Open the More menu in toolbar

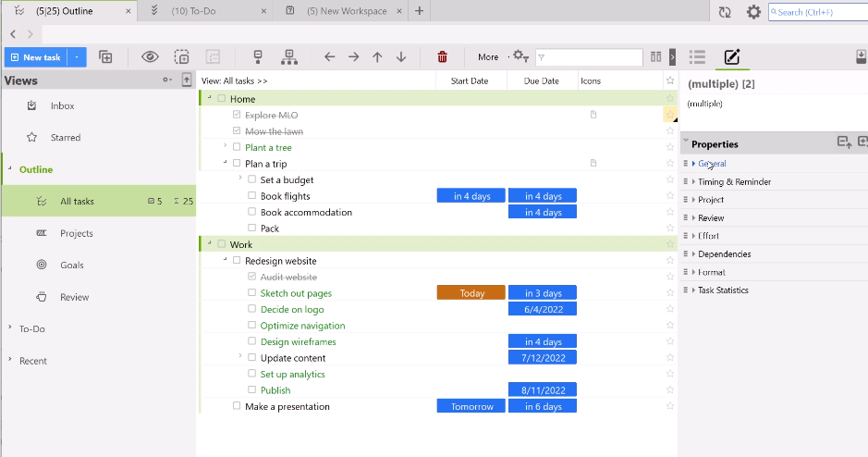pos(488,57)
